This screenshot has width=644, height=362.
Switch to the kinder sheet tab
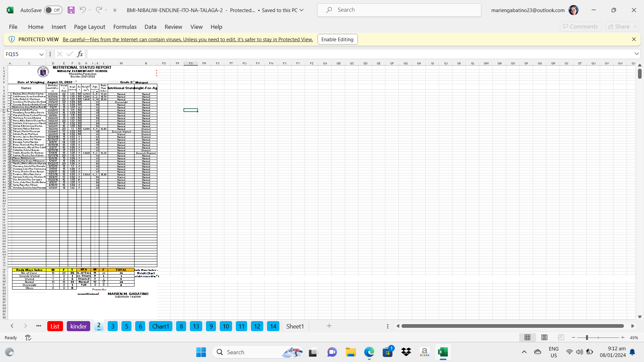(x=78, y=326)
